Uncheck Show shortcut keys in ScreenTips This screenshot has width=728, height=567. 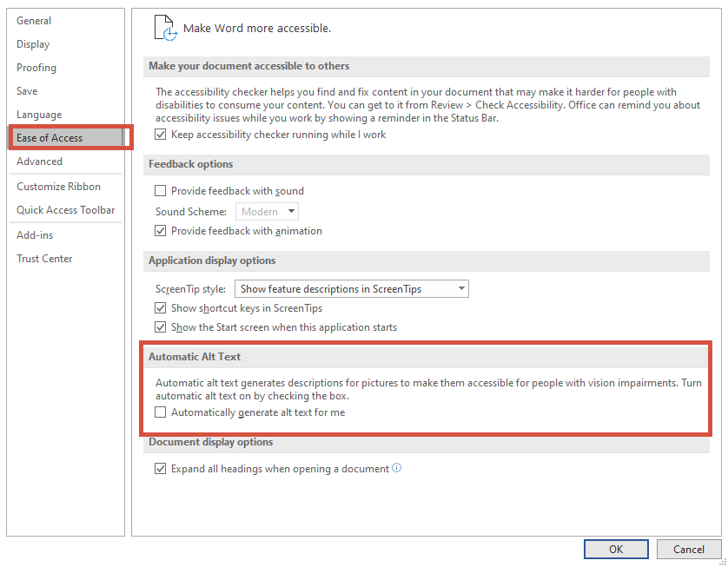pyautogui.click(x=160, y=308)
